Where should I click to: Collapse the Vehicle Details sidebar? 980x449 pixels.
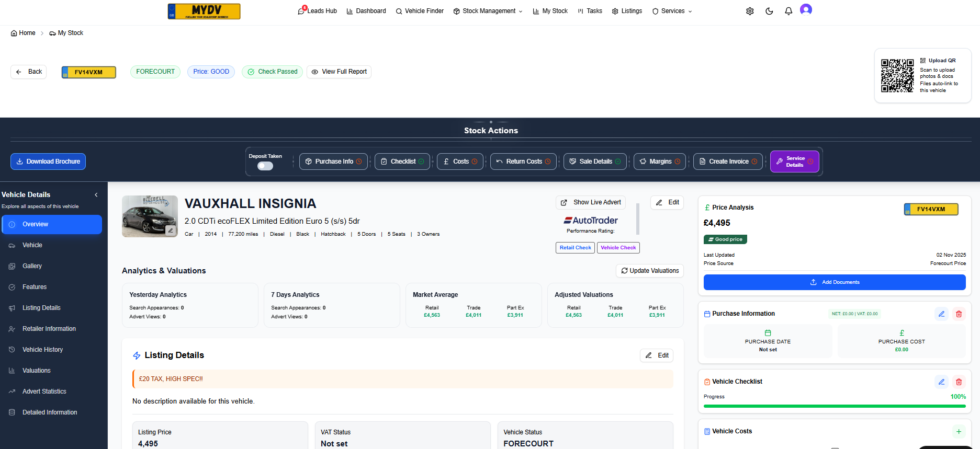[96, 195]
